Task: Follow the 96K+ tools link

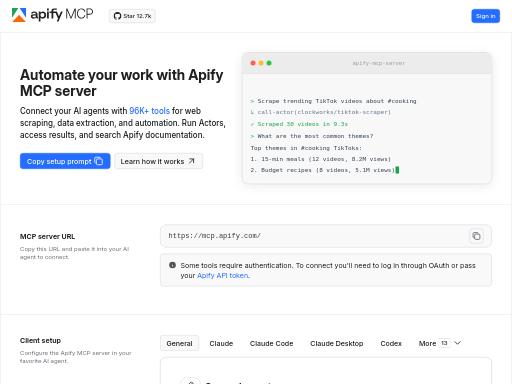Action: point(149,111)
